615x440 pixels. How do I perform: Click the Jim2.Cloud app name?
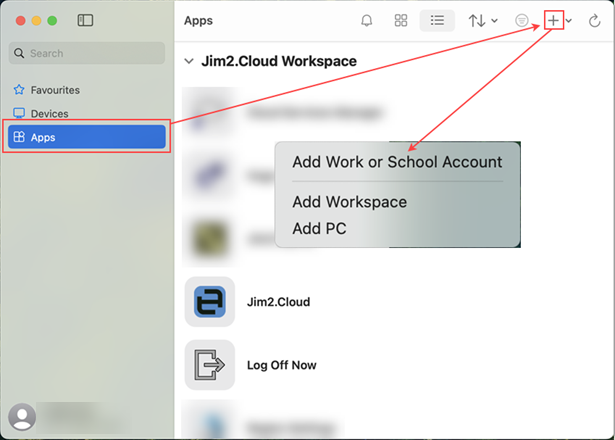[278, 302]
